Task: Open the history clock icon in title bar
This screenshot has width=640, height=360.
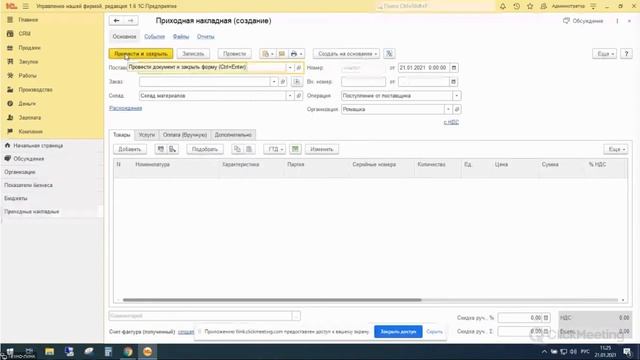Action: (516, 6)
